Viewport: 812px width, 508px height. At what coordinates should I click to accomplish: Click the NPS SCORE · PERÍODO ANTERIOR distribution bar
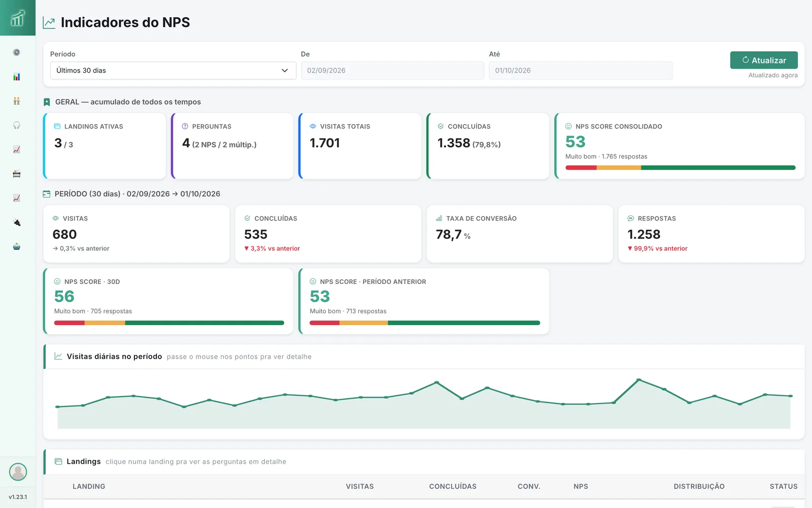(425, 323)
